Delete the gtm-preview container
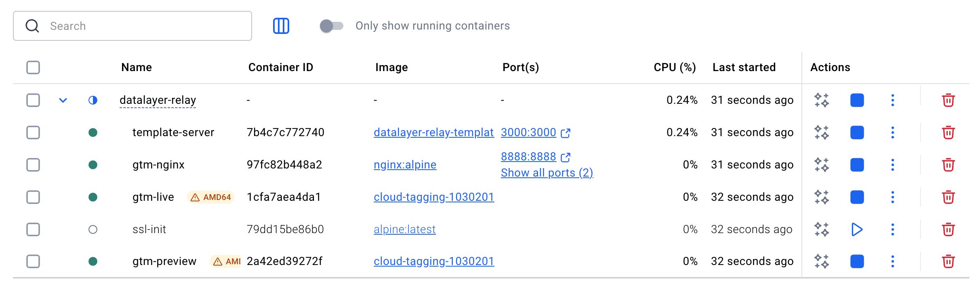This screenshot has height=286, width=980. click(x=948, y=261)
